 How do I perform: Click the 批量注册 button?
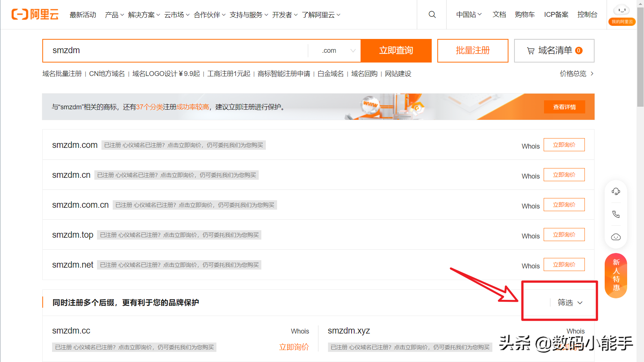[473, 51]
